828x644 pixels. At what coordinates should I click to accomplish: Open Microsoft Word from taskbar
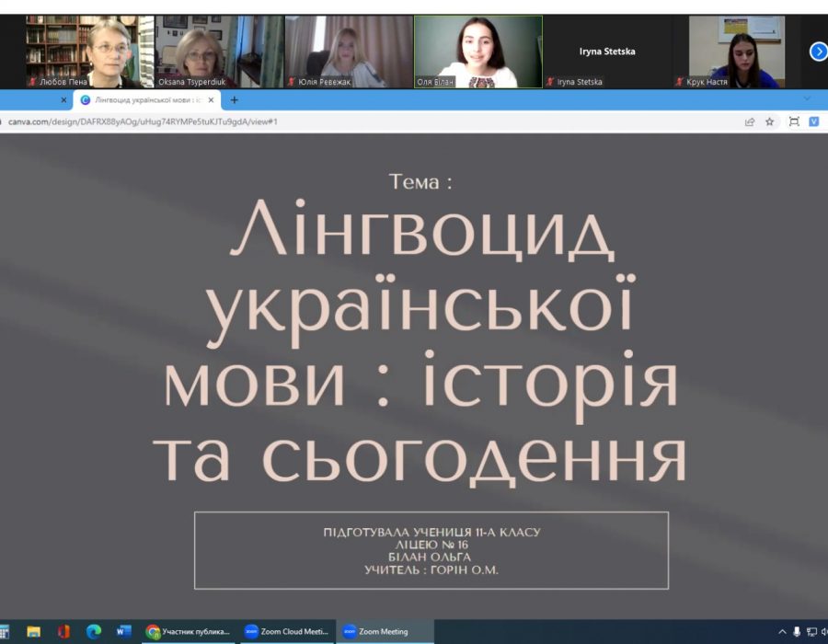pyautogui.click(x=124, y=632)
